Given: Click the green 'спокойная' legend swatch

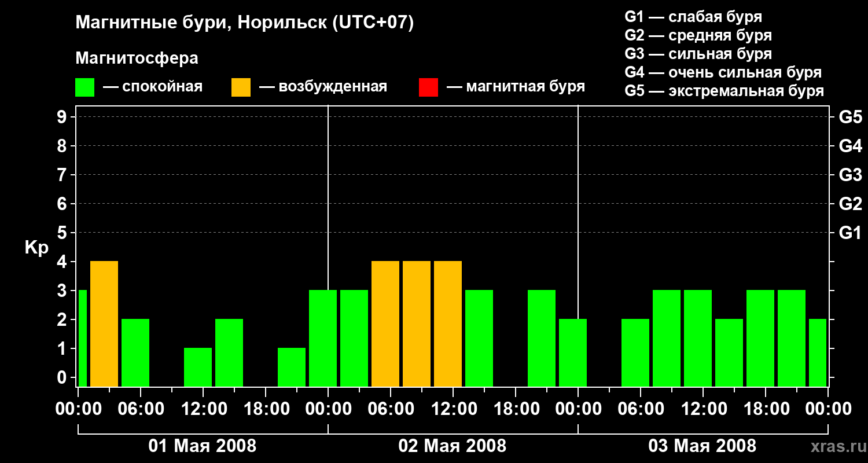Looking at the screenshot, I should pyautogui.click(x=85, y=87).
